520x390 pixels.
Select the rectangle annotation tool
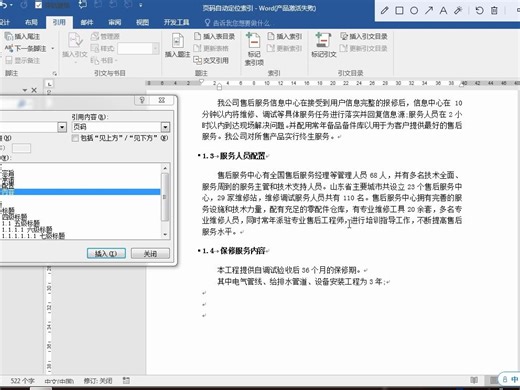click(x=399, y=10)
